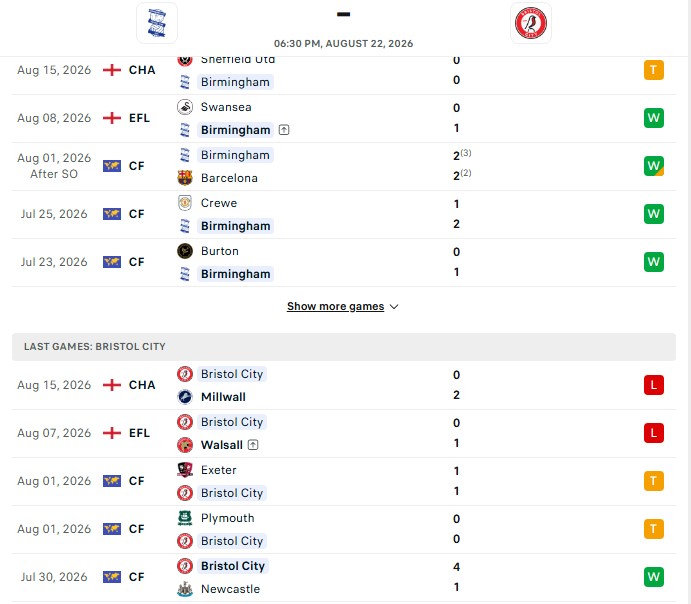Click the Birmingham crest in the match header

[x=157, y=23]
